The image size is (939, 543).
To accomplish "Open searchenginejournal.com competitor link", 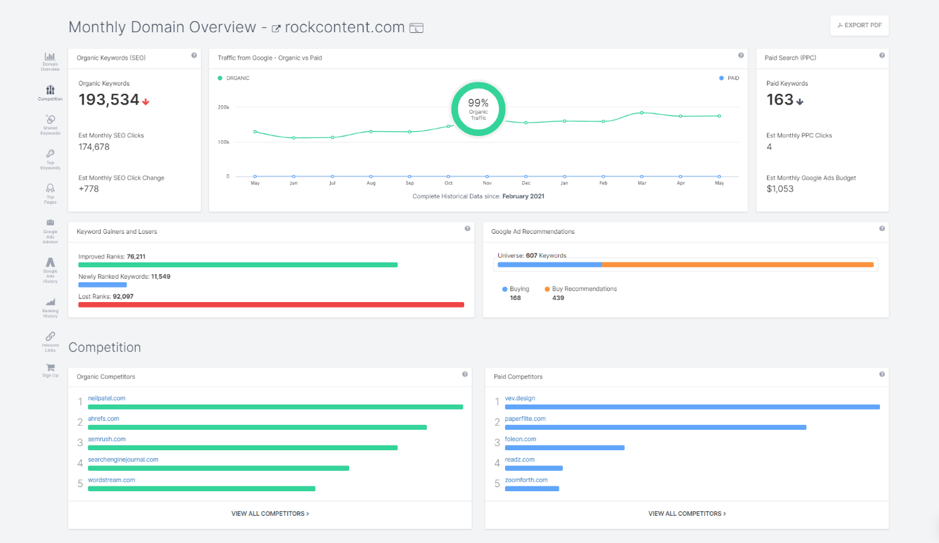I will (123, 460).
